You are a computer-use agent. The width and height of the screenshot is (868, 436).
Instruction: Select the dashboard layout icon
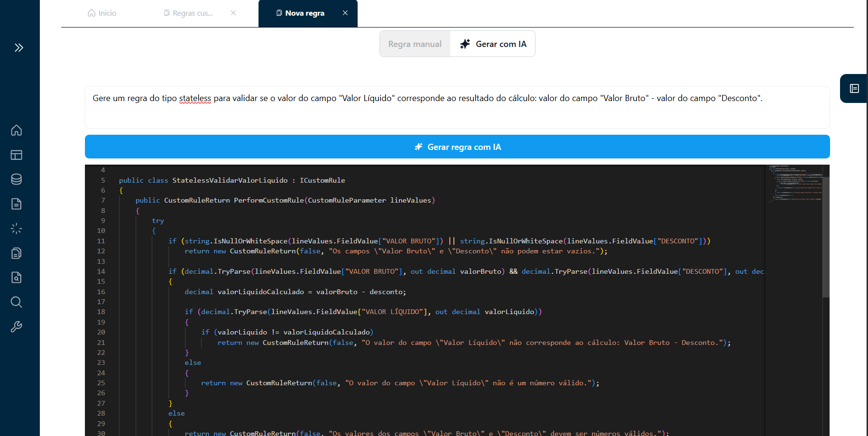(16, 155)
